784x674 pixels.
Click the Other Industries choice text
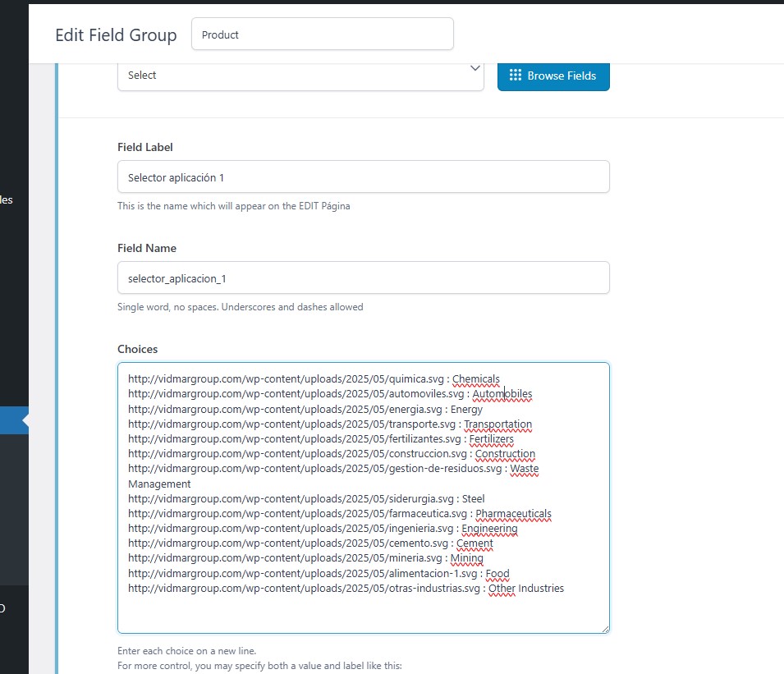[526, 589]
